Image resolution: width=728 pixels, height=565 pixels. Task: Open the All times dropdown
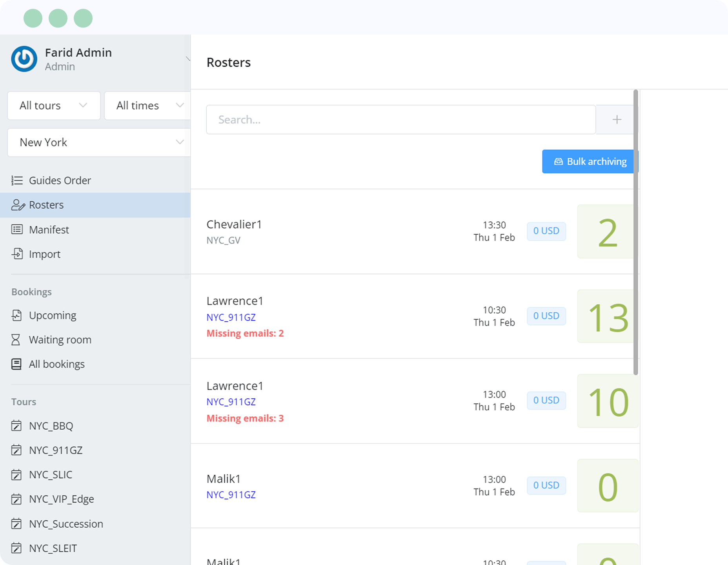click(x=147, y=106)
